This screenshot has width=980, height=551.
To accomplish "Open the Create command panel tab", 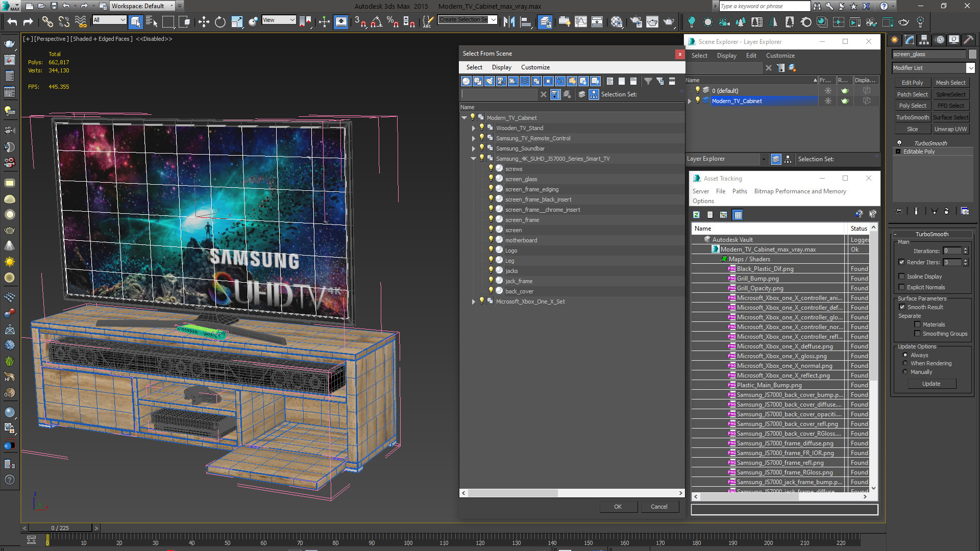I will tap(895, 40).
